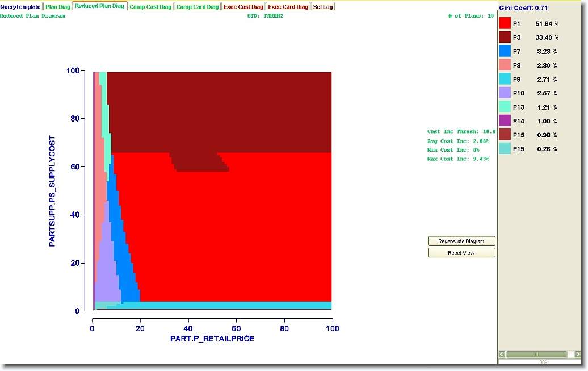Click the P8 percentage value 2.80 %
Image resolution: width=588 pixels, height=371 pixels.
[x=547, y=65]
